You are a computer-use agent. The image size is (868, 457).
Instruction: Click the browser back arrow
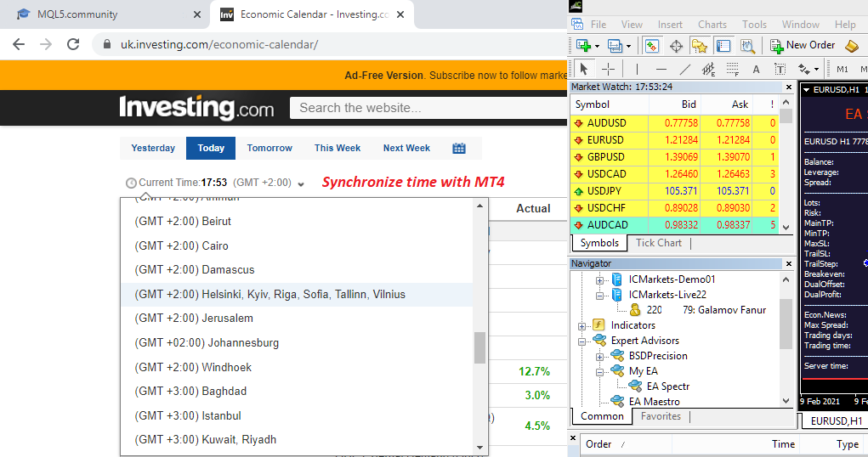point(18,44)
